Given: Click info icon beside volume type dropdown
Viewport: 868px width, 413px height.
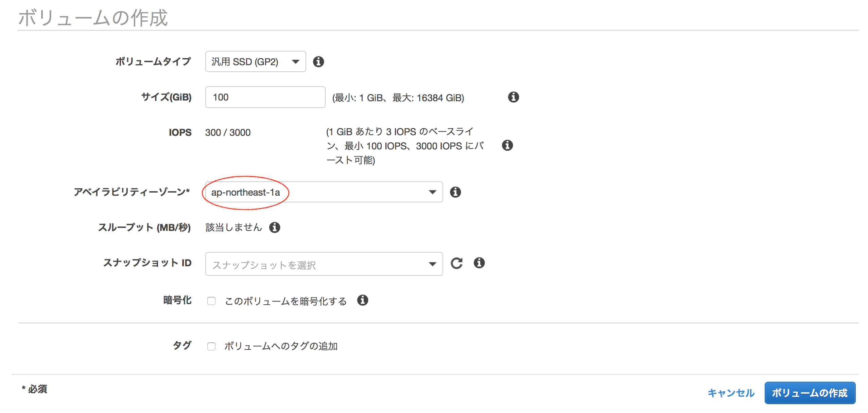Looking at the screenshot, I should coord(318,61).
